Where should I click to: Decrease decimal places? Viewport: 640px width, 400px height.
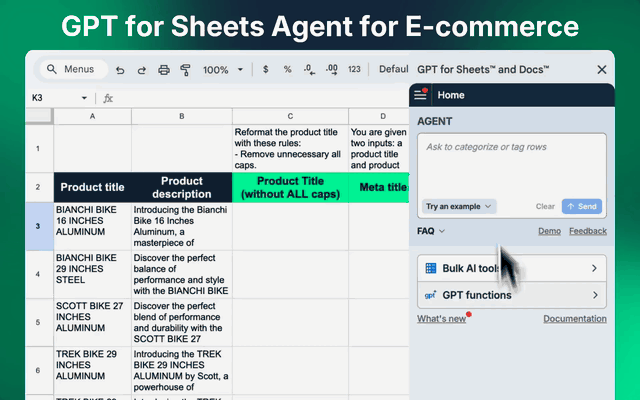pyautogui.click(x=309, y=69)
